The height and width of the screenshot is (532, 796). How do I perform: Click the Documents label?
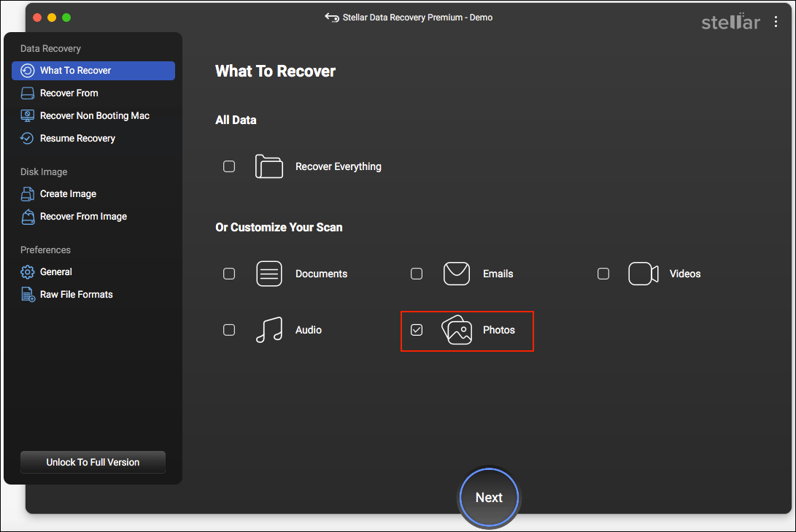tap(321, 274)
